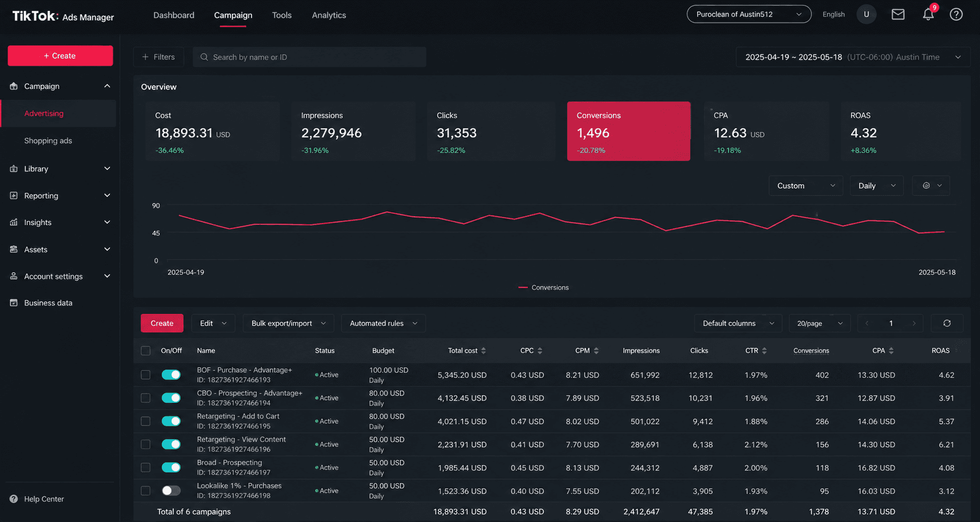Viewport: 980px width, 522px height.
Task: Refresh the campaign table
Action: [x=947, y=323]
